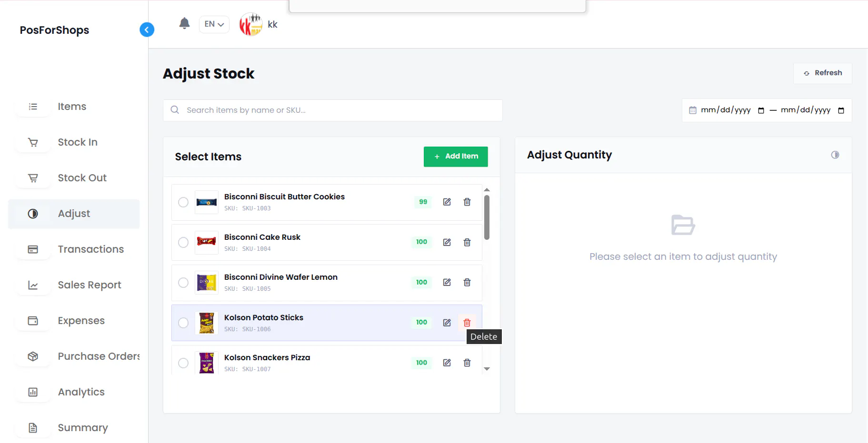Click Kolson Potato Sticks product thumbnail
Screen dimensions: 868x443
(x=207, y=323)
